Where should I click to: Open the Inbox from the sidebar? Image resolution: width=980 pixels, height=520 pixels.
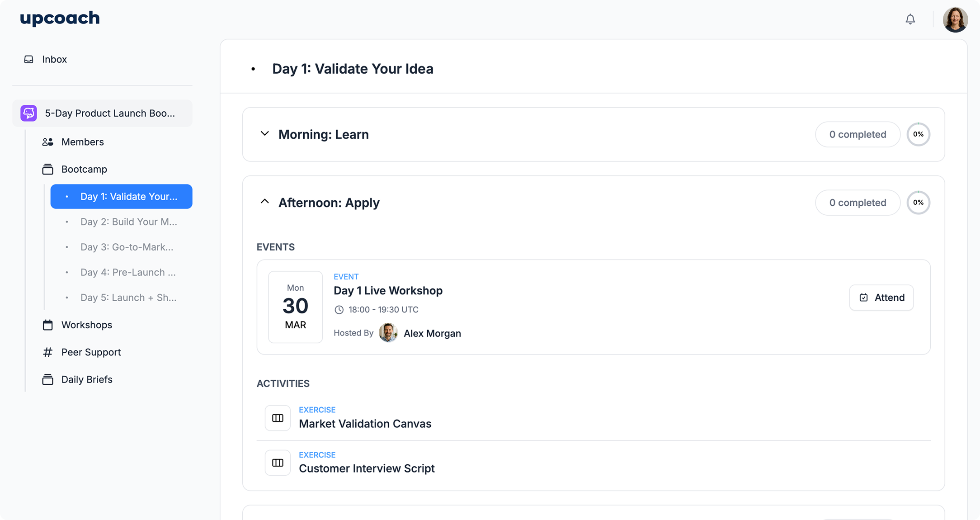tap(54, 59)
